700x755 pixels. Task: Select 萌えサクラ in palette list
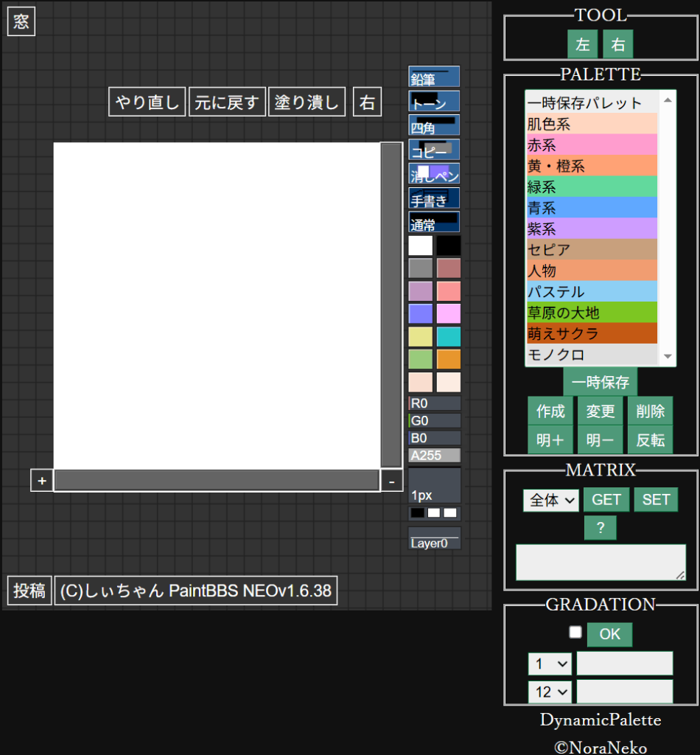coord(592,333)
